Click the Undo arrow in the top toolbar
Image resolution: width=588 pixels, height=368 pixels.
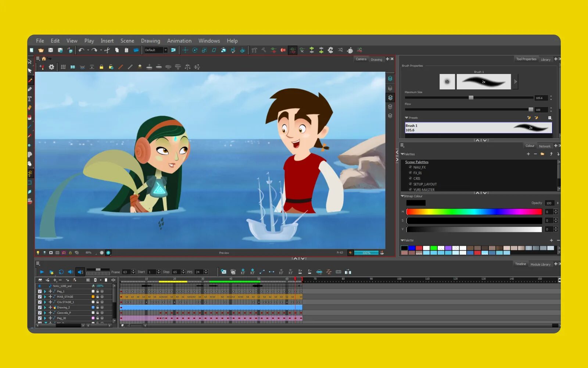(81, 50)
